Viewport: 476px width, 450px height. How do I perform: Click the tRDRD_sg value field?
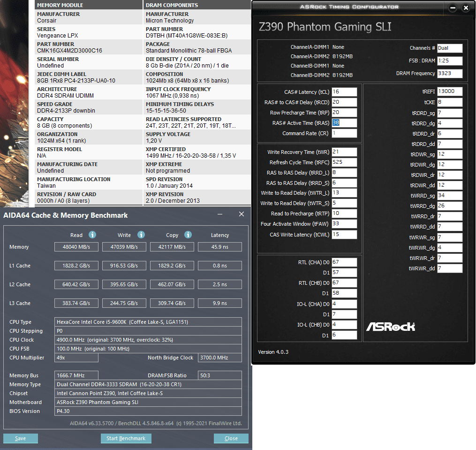[450, 113]
